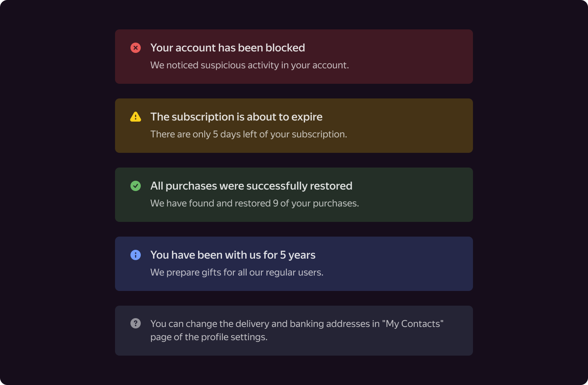Image resolution: width=588 pixels, height=385 pixels.
Task: Click 'We have found and restored 9' text
Action: pyautogui.click(x=255, y=203)
